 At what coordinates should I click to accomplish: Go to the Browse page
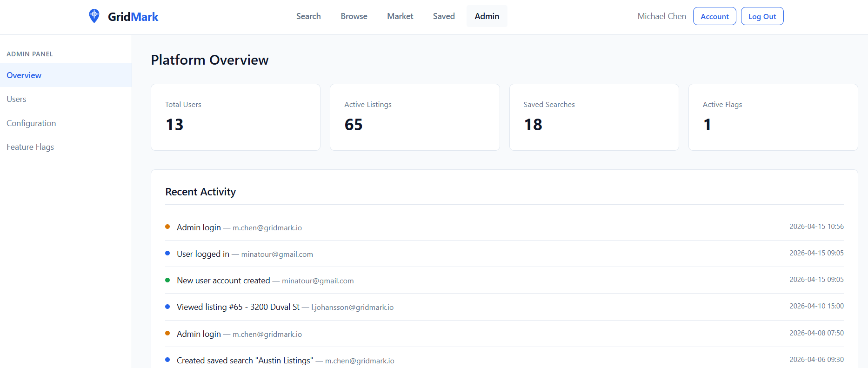354,16
